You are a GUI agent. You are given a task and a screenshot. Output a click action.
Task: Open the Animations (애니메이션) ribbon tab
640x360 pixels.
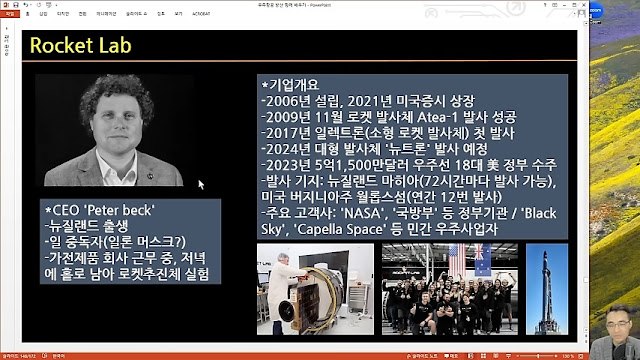pos(106,14)
